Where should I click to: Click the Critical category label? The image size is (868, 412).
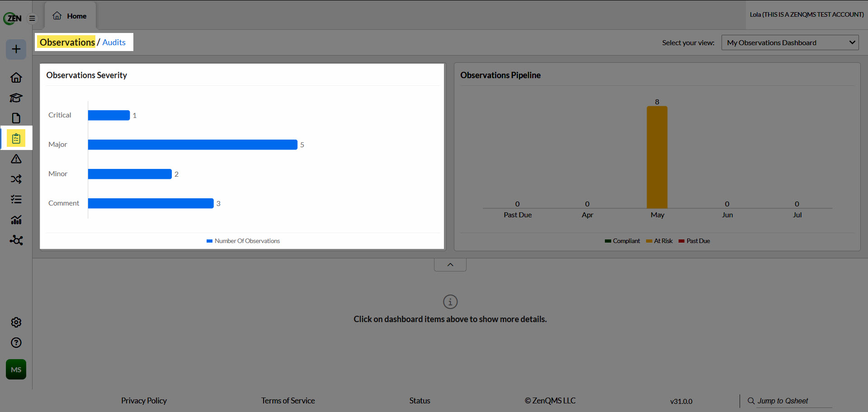point(60,115)
